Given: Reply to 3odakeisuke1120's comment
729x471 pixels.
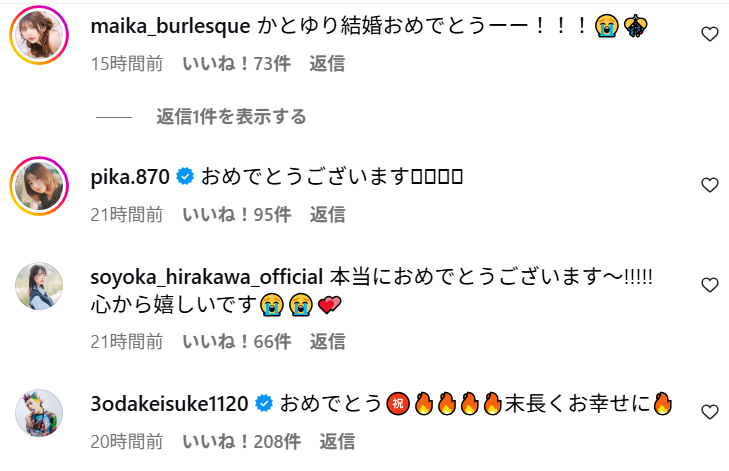Looking at the screenshot, I should pos(337,442).
